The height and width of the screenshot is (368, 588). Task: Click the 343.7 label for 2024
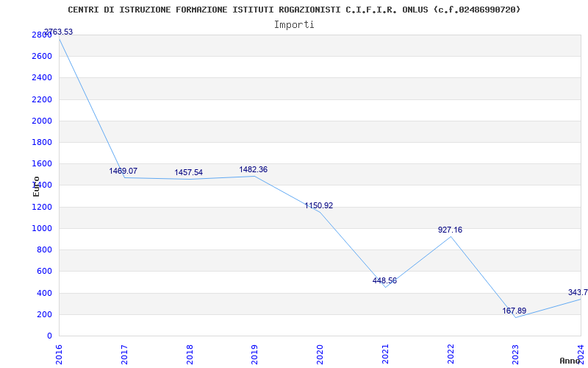click(578, 292)
